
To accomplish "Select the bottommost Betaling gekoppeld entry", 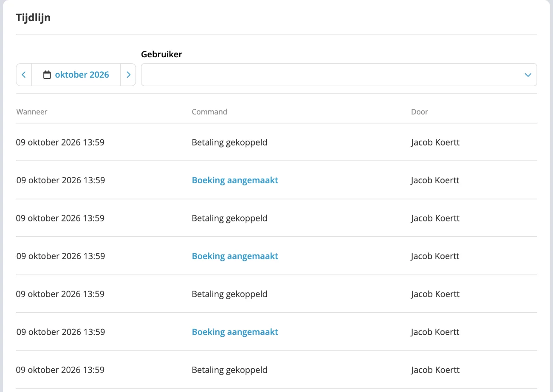I will [229, 370].
